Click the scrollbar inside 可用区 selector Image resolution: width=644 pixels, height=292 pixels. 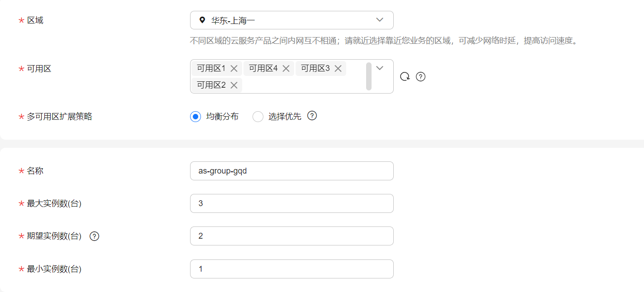point(369,76)
